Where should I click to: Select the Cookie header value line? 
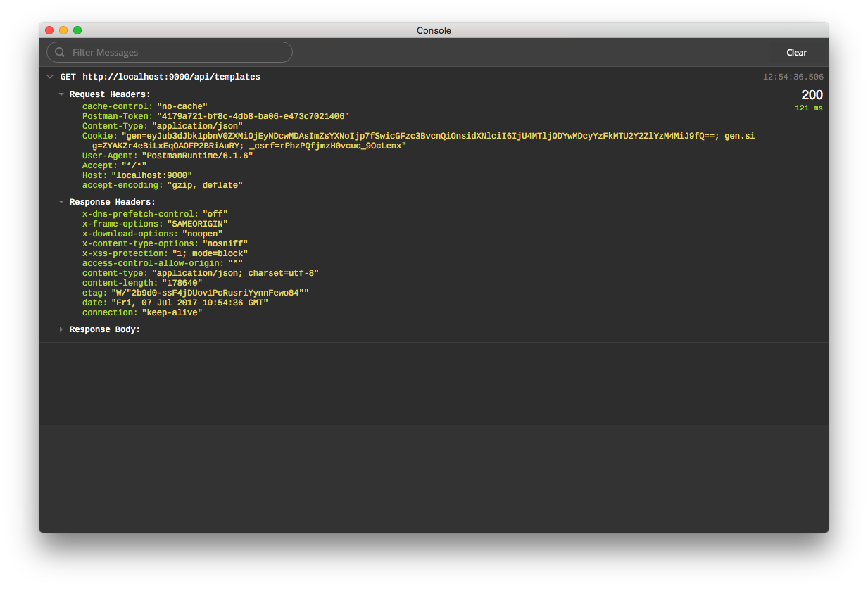click(418, 137)
